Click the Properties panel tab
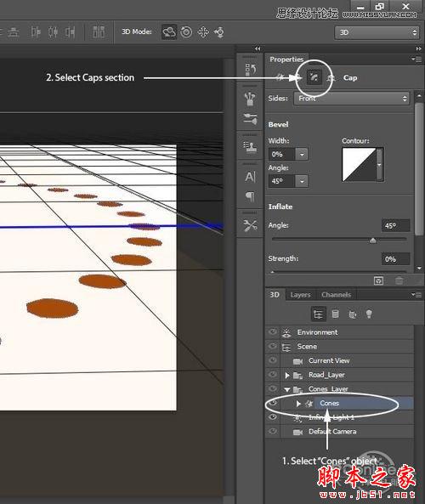 point(286,59)
